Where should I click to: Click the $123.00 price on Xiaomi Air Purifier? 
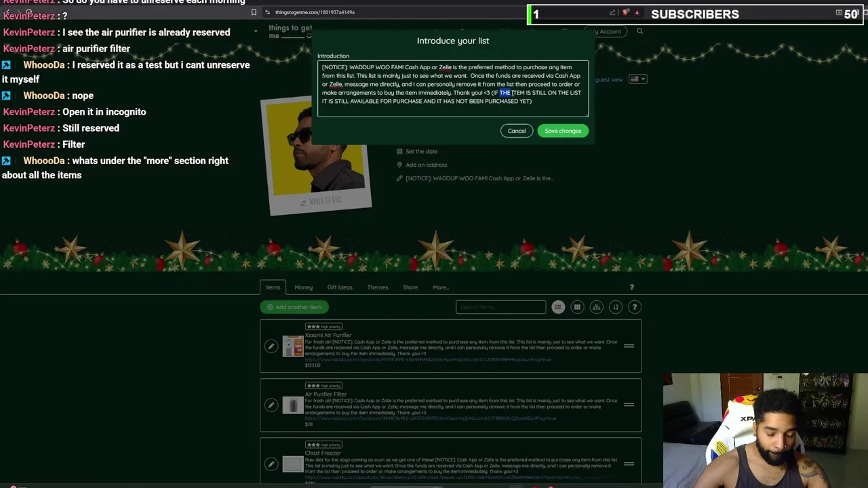pos(313,366)
